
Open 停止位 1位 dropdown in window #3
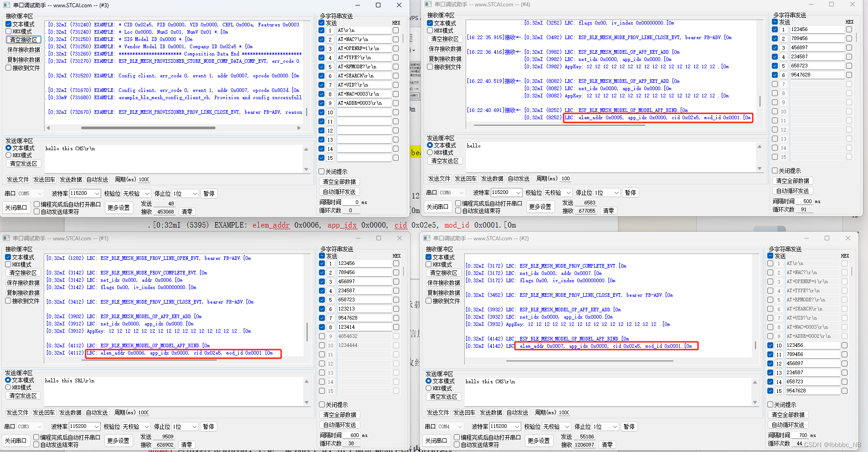(x=185, y=193)
